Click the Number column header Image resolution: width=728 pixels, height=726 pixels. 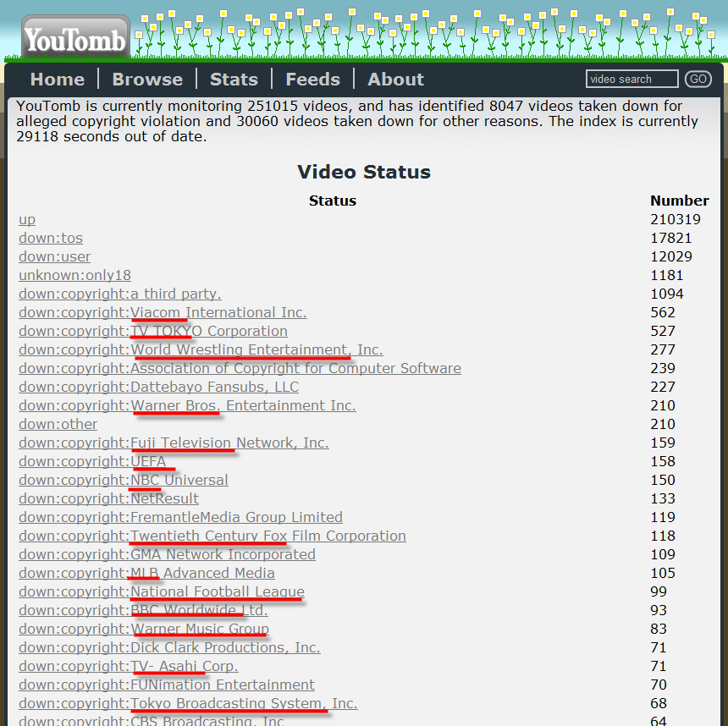pos(680,201)
